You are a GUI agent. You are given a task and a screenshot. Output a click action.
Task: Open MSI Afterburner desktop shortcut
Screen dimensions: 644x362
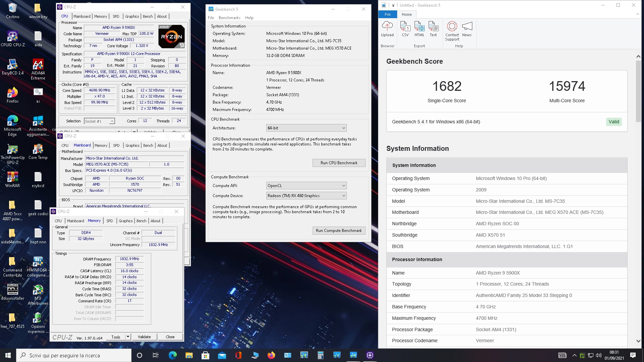tap(38, 295)
